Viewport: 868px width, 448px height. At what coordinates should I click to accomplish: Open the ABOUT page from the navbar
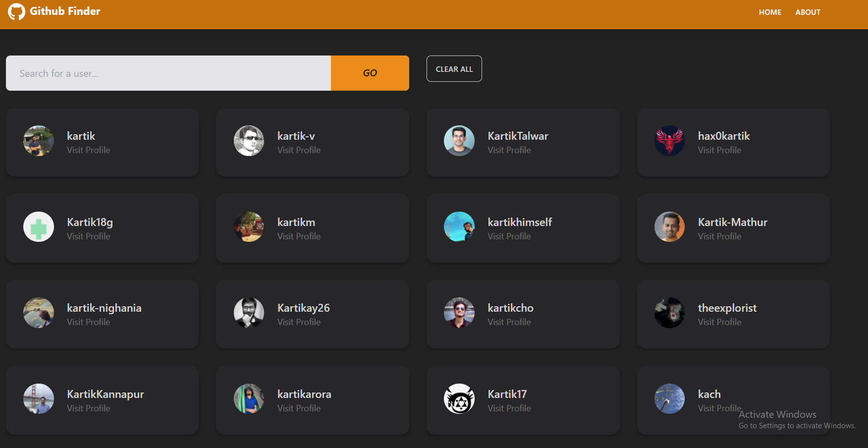click(808, 12)
